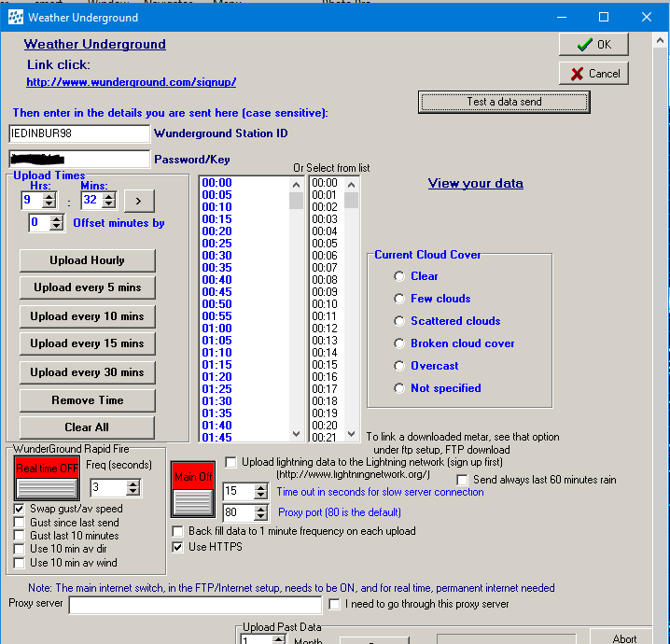This screenshot has height=644, width=670.
Task: Click the Password/Key input field
Action: click(x=79, y=159)
